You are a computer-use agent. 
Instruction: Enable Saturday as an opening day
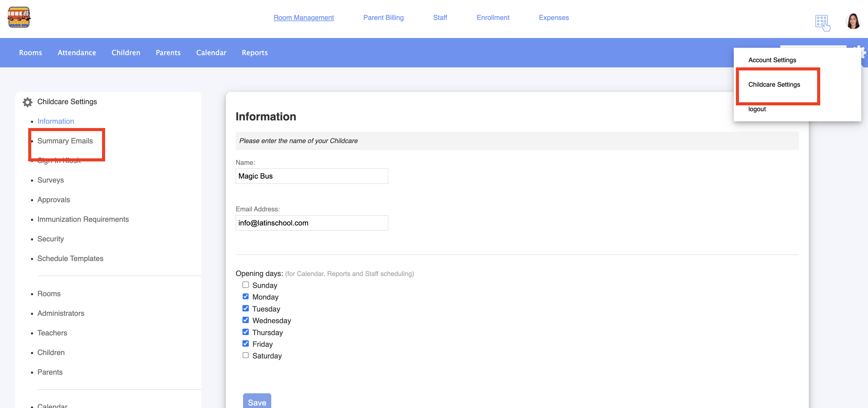pos(246,356)
